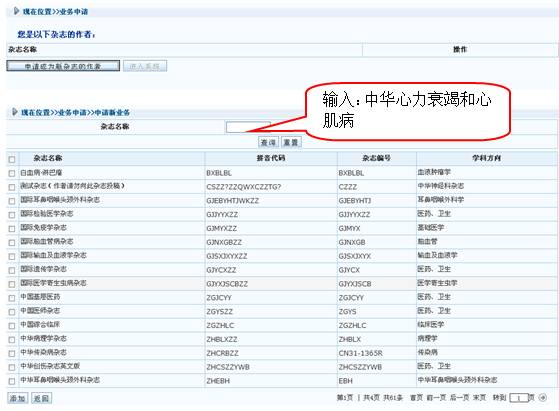The image size is (559, 411).
Task: Select checkbox for GJSXJXYXZZ row
Action: (12, 257)
